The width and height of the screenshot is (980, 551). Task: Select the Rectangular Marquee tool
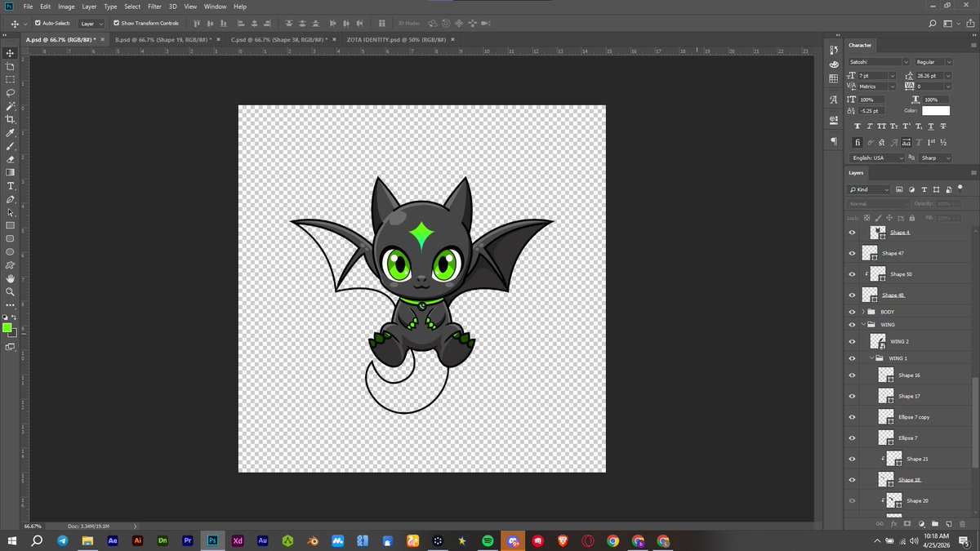coord(10,79)
